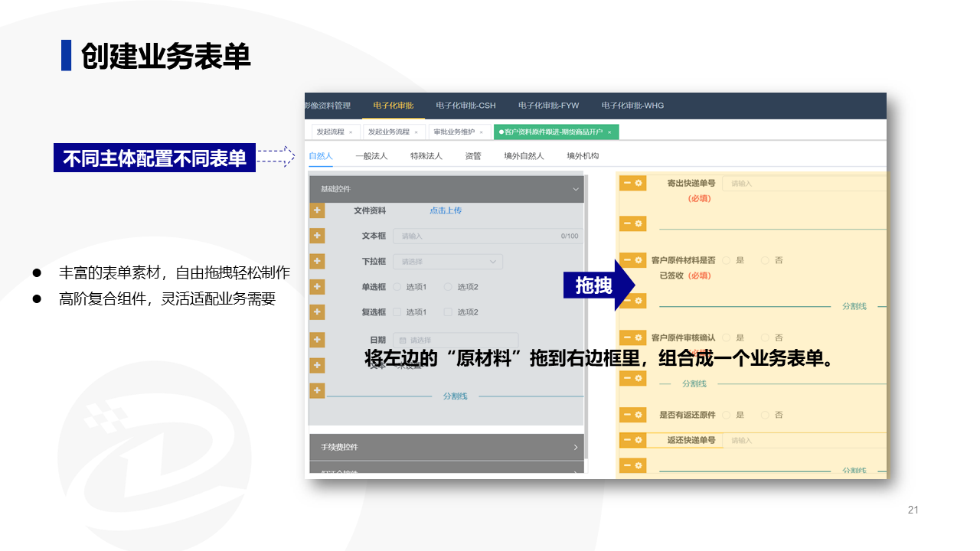Switch to the 发起业务流程 page tab

tap(394, 132)
